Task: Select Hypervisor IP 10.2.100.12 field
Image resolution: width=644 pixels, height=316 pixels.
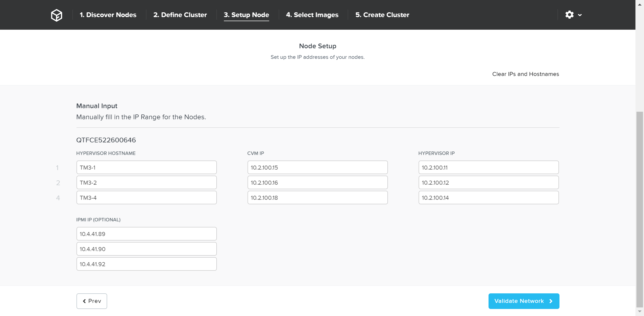Action: tap(489, 183)
